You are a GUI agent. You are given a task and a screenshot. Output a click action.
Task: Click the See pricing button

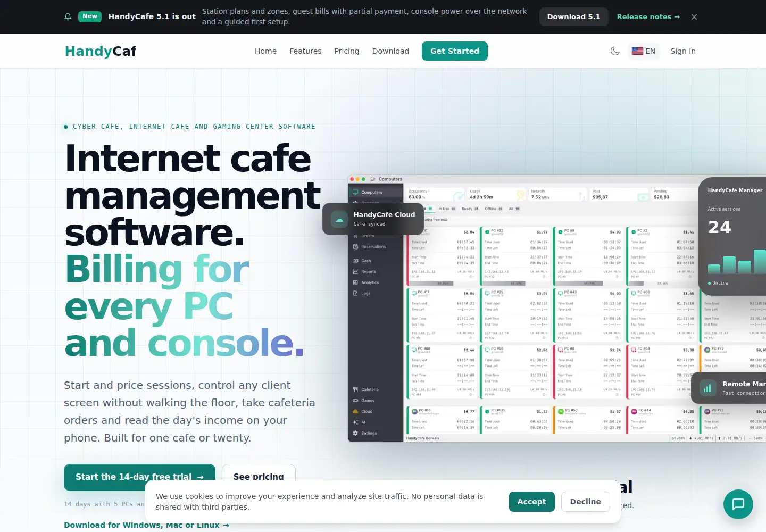[x=259, y=477]
